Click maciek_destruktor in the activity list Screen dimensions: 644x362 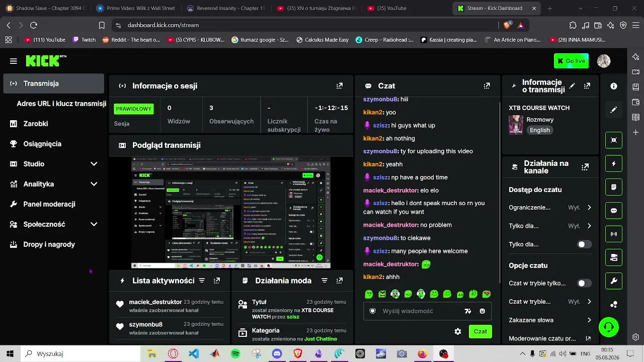pyautogui.click(x=155, y=302)
